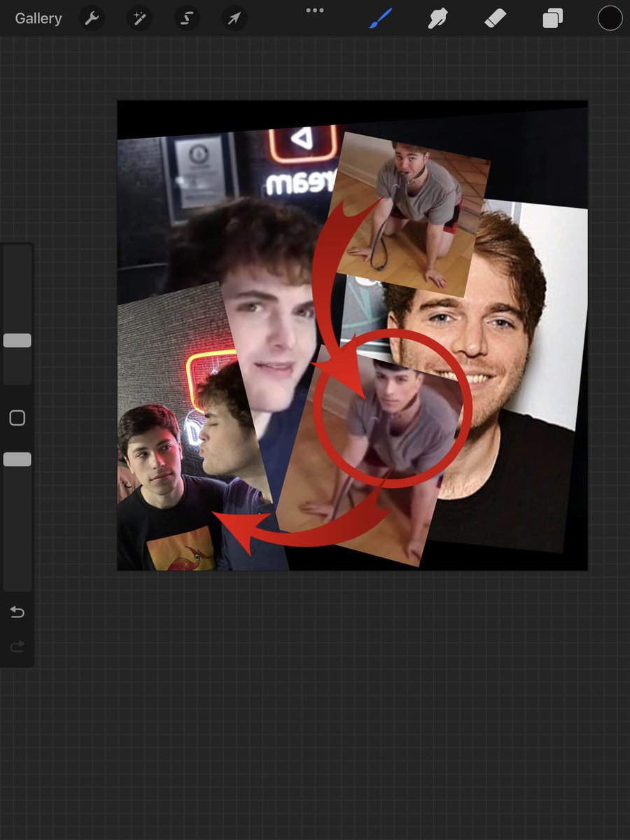630x840 pixels.
Task: Tap the square modify button in the sidebar
Action: (17, 418)
